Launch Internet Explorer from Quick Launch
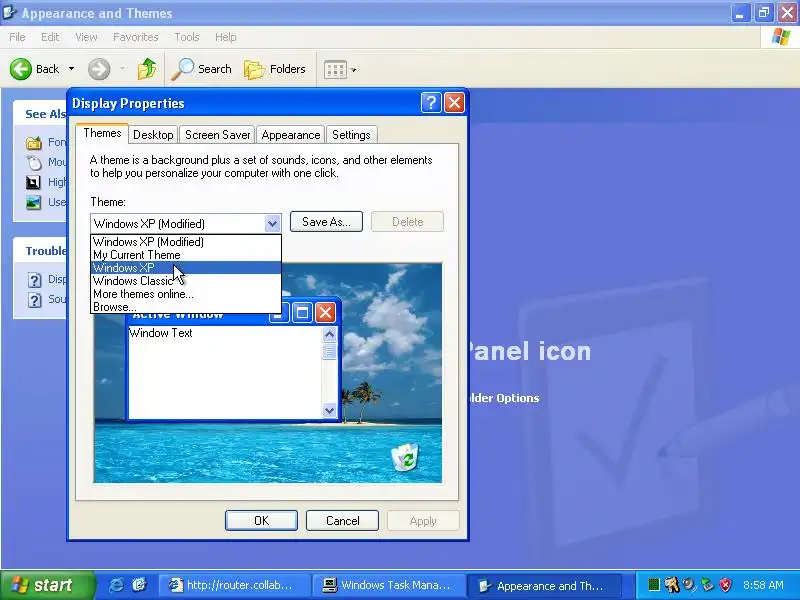The height and width of the screenshot is (600, 800). (x=116, y=585)
